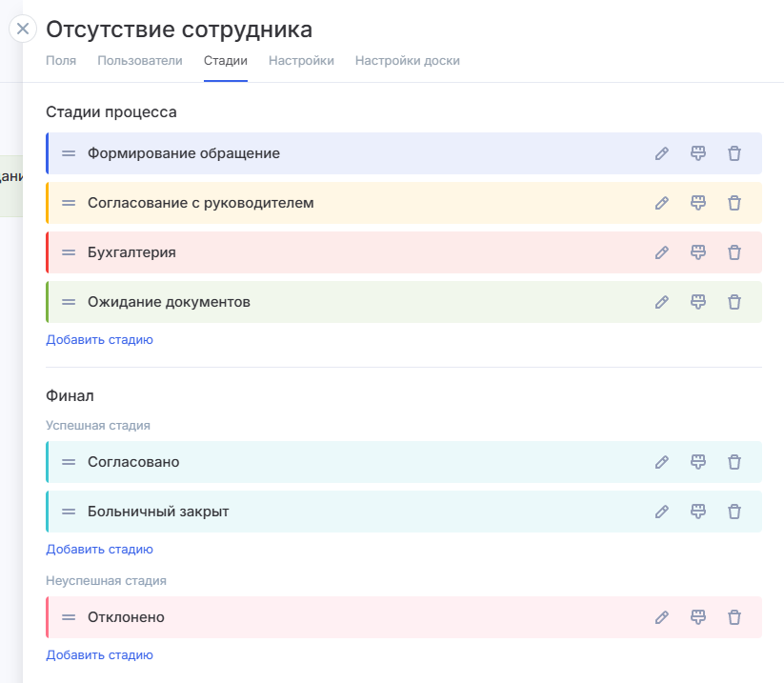This screenshot has width=784, height=683.
Task: Click drag handle of Бухгалтерия stage
Action: point(69,252)
